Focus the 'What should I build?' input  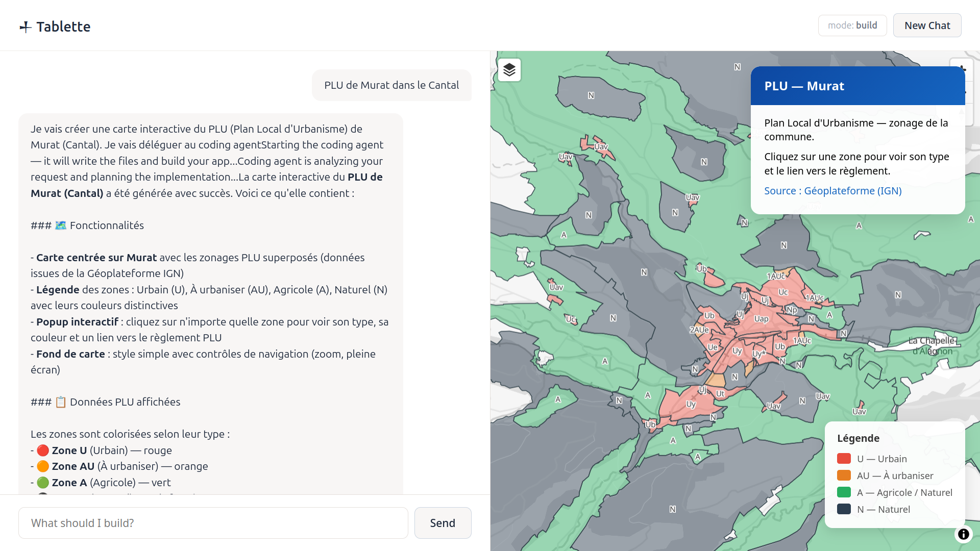213,523
